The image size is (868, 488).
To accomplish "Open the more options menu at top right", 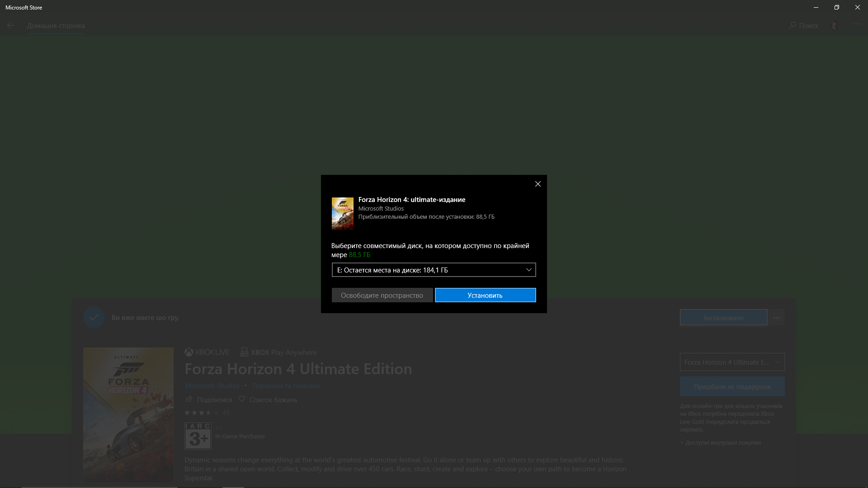I will pos(857,24).
